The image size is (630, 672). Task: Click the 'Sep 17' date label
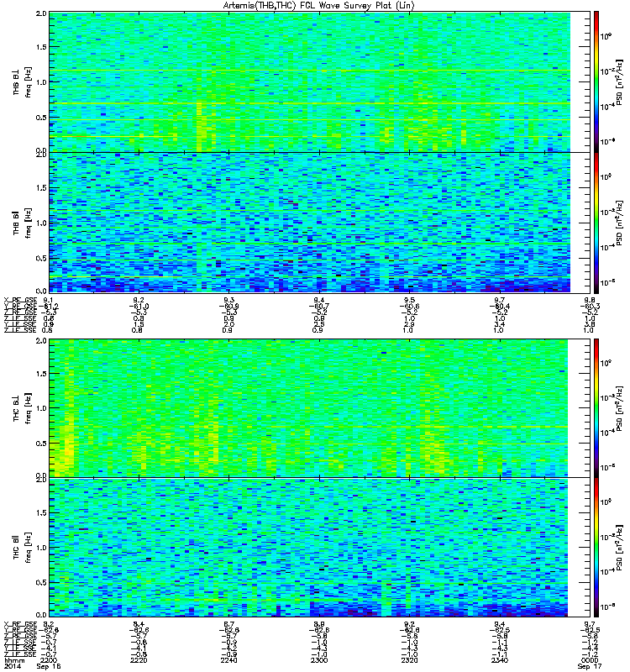(590, 666)
